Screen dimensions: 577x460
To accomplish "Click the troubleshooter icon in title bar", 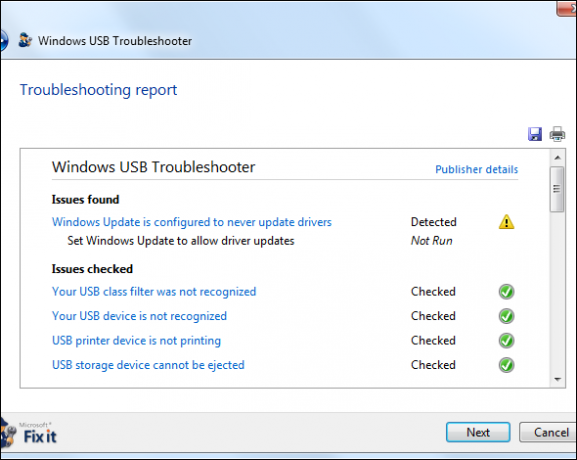I will (x=25, y=40).
